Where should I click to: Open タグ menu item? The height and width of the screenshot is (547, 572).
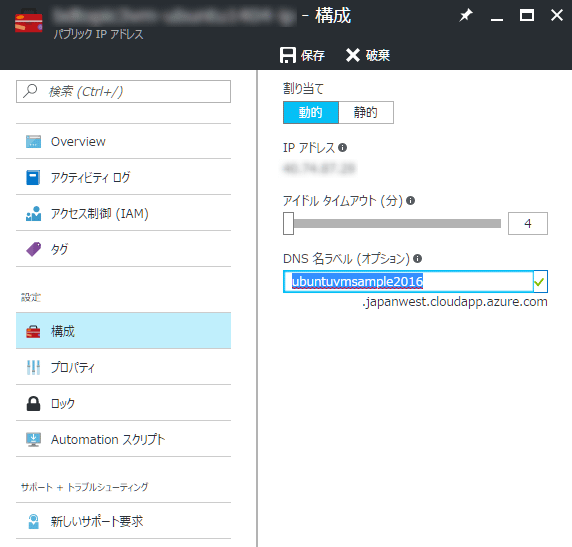pyautogui.click(x=123, y=249)
